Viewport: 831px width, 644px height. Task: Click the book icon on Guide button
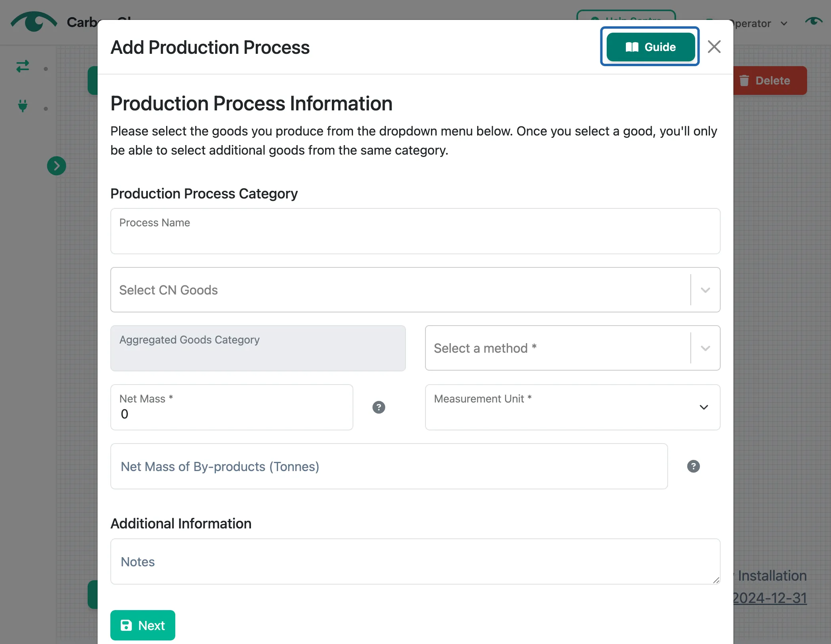click(x=632, y=47)
